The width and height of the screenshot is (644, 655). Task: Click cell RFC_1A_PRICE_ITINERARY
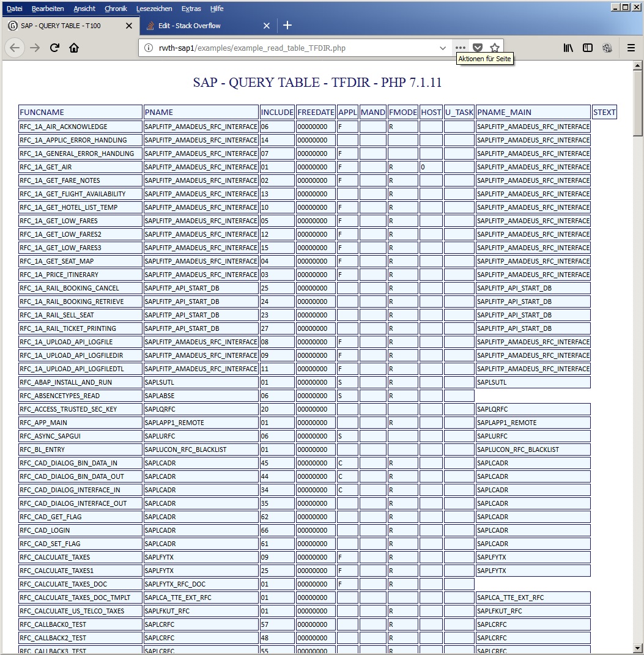tap(80, 275)
